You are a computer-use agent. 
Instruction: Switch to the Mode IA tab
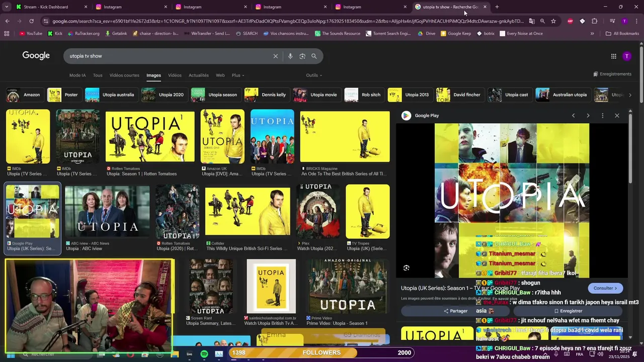pyautogui.click(x=77, y=75)
